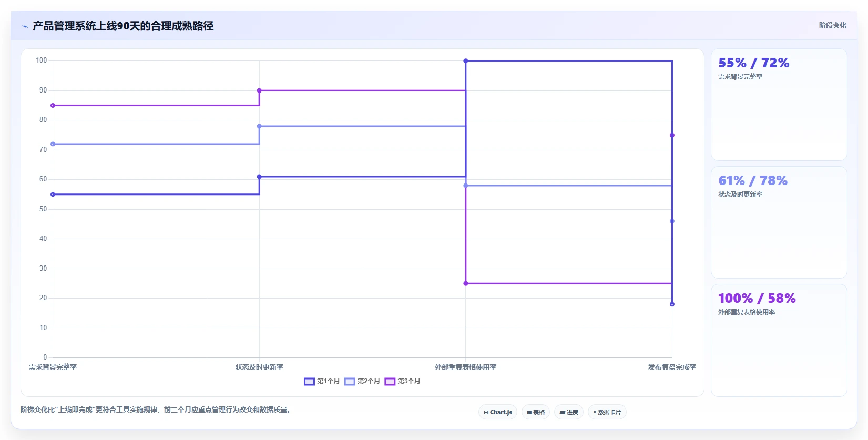Viewport: 868px width, 440px height.
Task: Click the 第3个月 legend label
Action: [x=409, y=381]
